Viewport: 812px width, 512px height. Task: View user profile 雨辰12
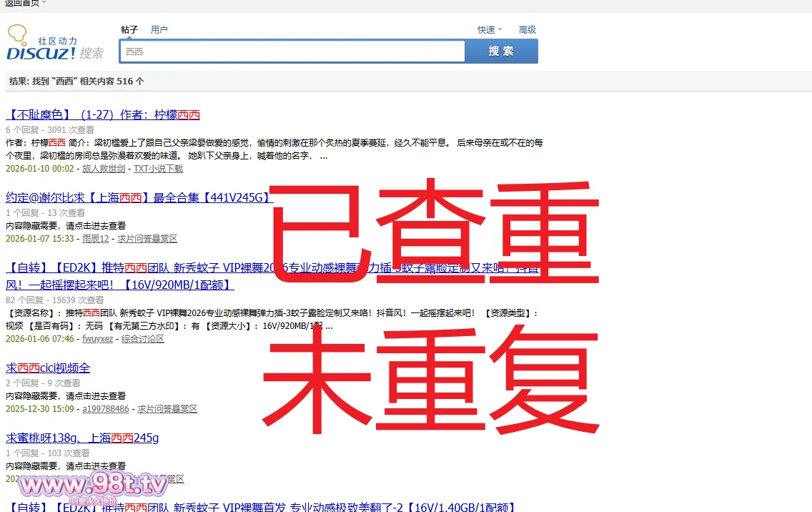[x=96, y=239]
